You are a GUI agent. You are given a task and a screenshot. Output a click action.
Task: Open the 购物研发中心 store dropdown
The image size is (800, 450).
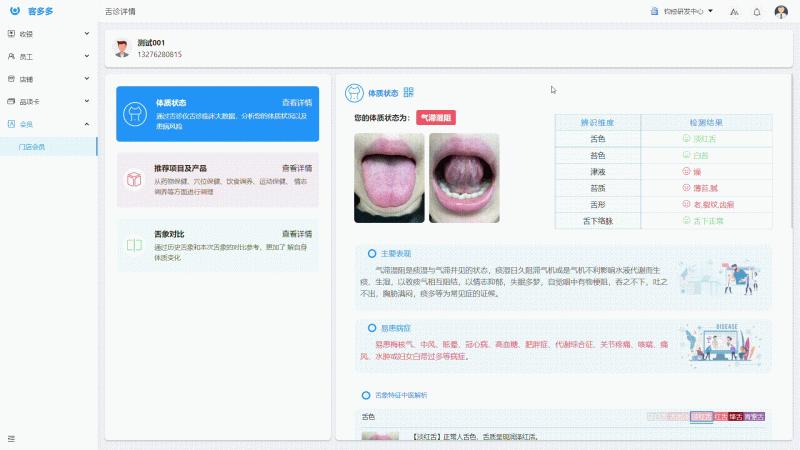[681, 12]
